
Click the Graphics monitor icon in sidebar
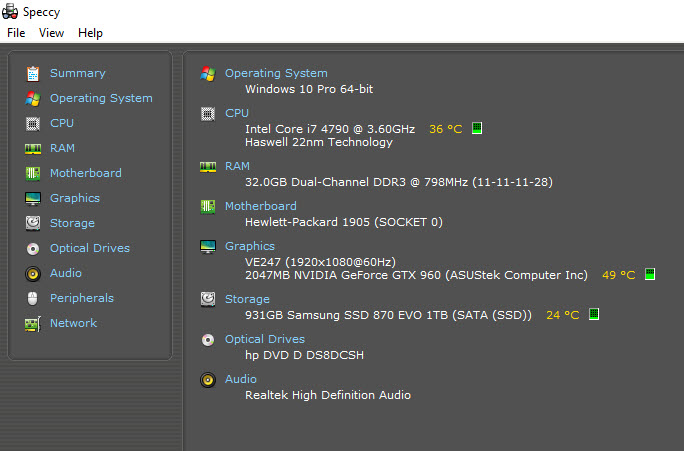coord(33,198)
